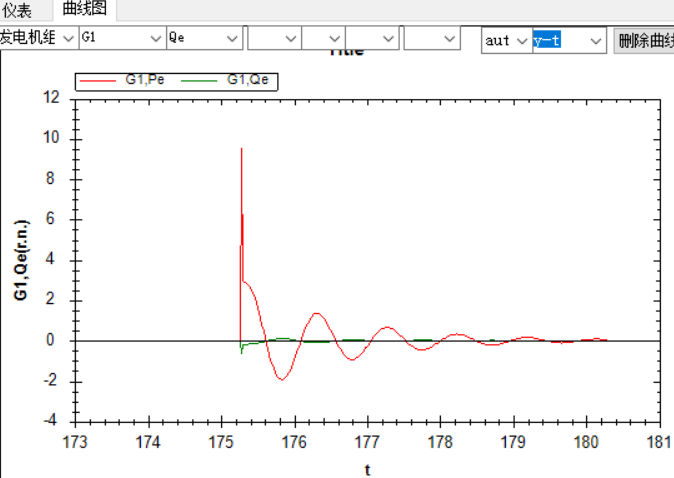674x478 pixels.
Task: Click the green G1,Qe legend line sample
Action: [199, 81]
